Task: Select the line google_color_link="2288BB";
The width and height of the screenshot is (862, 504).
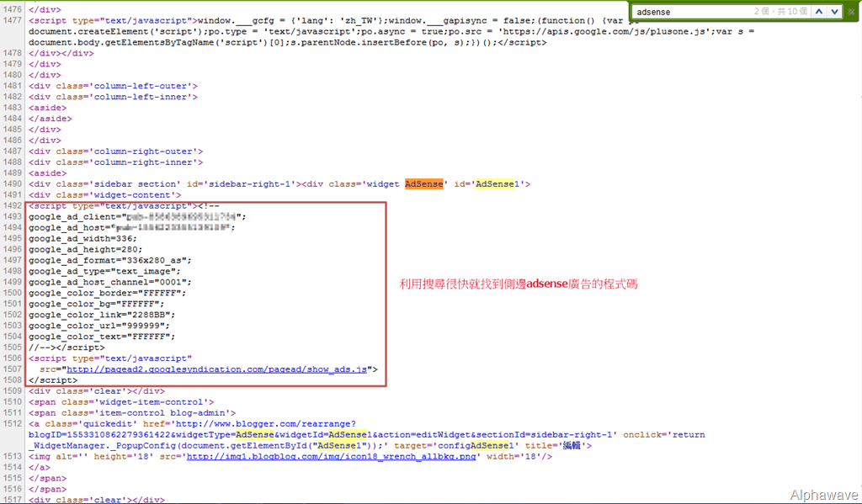Action: 102,315
